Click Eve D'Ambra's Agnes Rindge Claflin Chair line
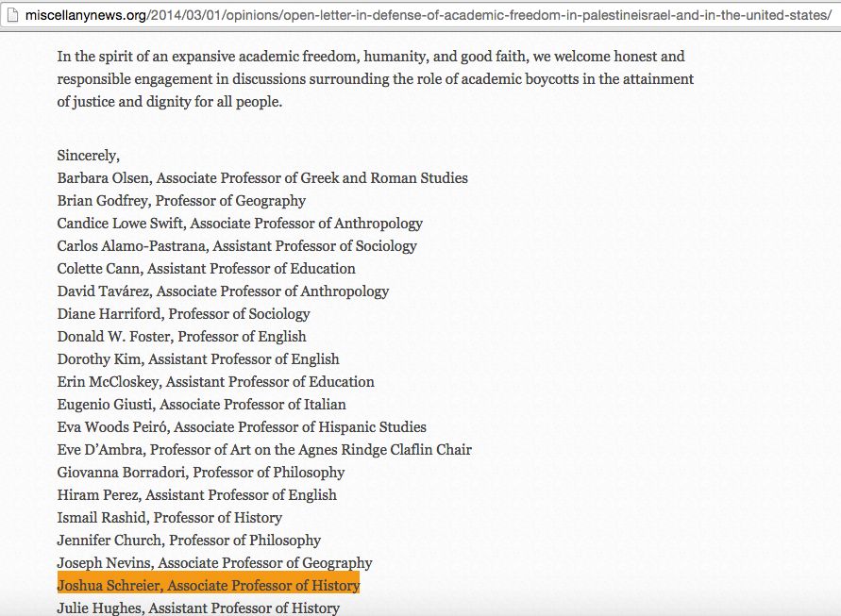841x616 pixels. pos(264,450)
